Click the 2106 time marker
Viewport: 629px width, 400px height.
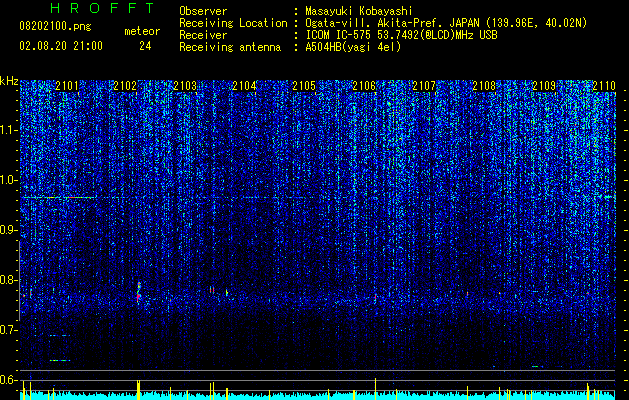pos(364,86)
